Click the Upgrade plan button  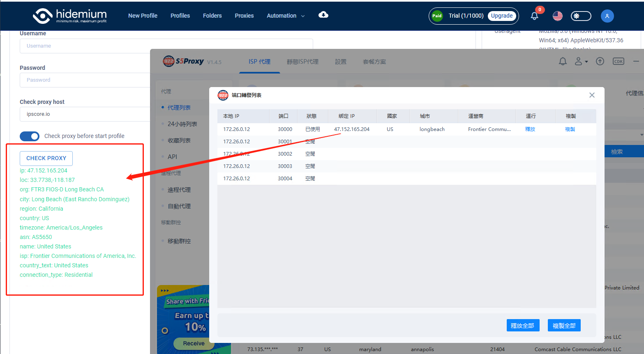coord(502,16)
